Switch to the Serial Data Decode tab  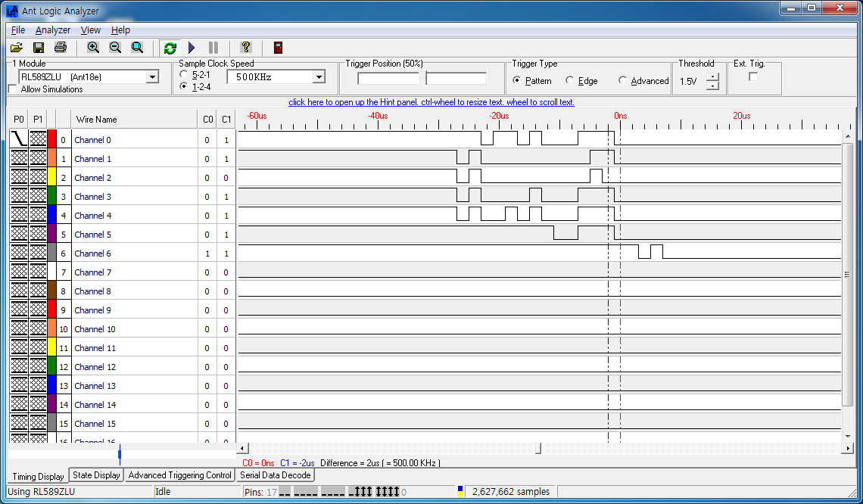click(275, 475)
